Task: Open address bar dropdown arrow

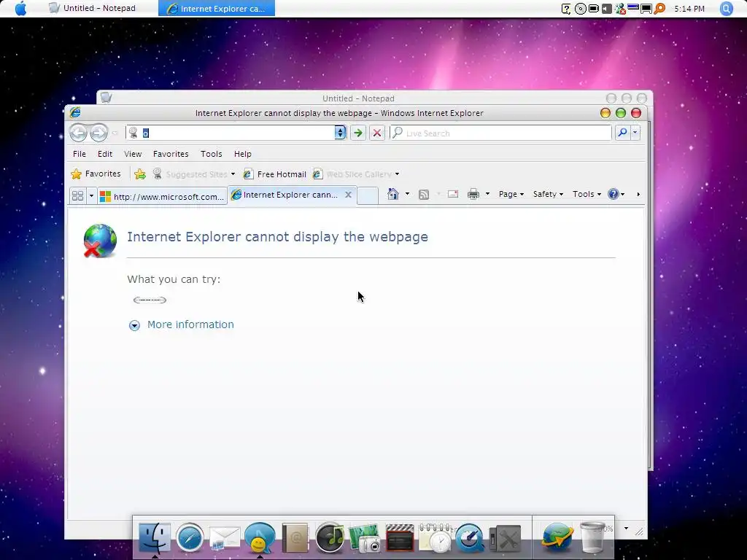Action: 340,133
